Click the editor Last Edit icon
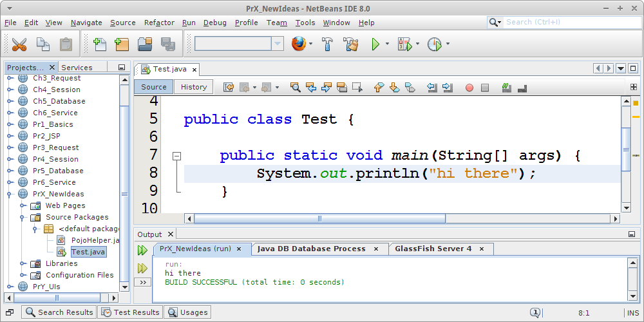Image resolution: width=644 pixels, height=322 pixels. tap(229, 87)
